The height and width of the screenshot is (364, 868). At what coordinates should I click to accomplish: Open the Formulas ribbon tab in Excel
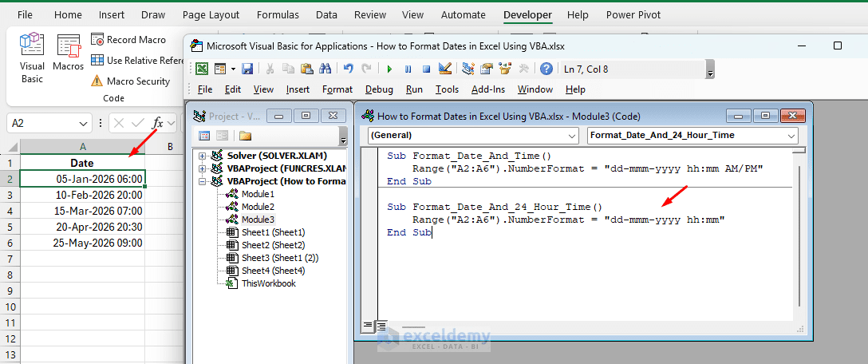pyautogui.click(x=278, y=15)
